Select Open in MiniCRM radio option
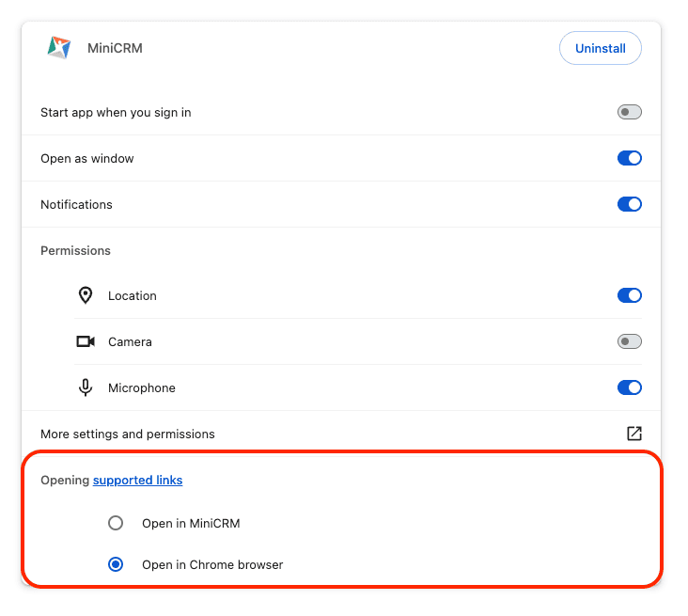The width and height of the screenshot is (688, 616). pyautogui.click(x=116, y=523)
